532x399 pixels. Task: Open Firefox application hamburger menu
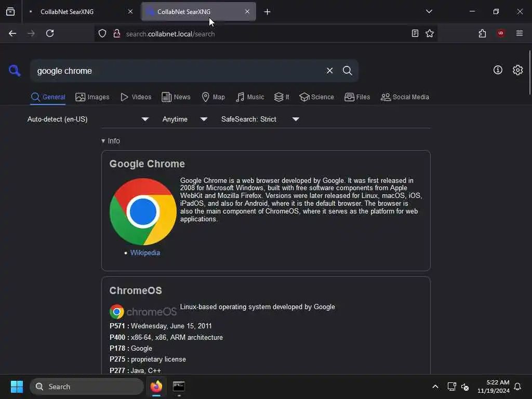(x=519, y=33)
